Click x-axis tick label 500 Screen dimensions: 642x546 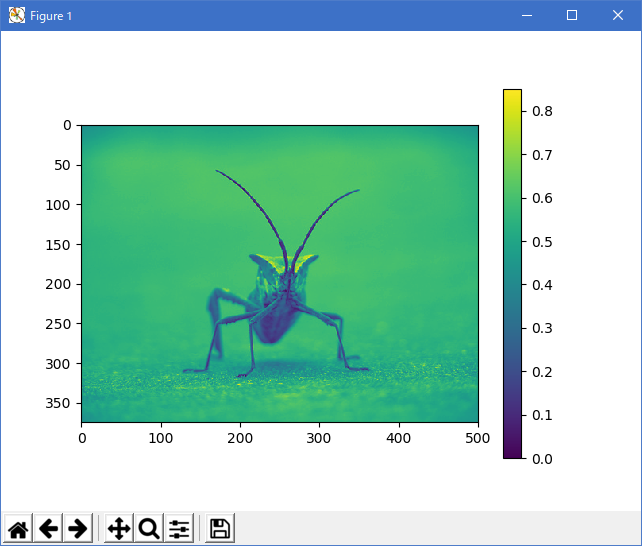[x=477, y=438]
